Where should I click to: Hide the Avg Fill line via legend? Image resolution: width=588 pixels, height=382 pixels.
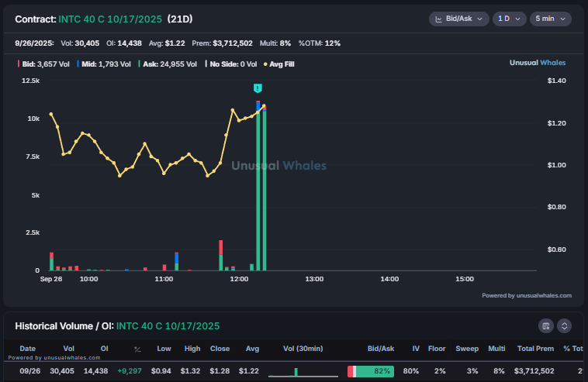pyautogui.click(x=279, y=64)
